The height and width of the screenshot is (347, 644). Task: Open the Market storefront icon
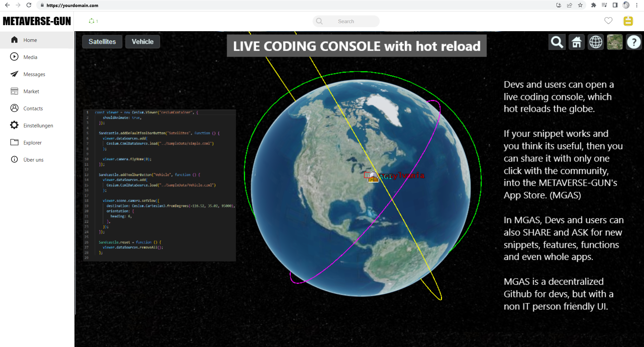tap(14, 91)
